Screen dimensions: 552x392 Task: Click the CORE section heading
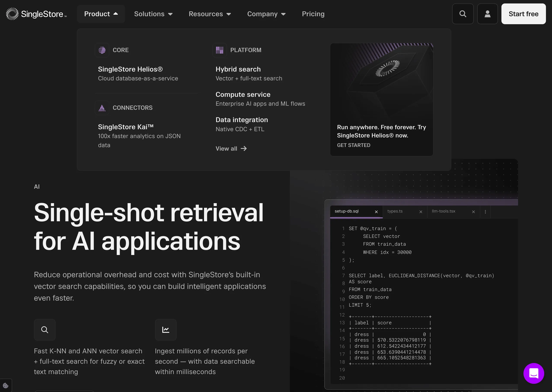121,50
